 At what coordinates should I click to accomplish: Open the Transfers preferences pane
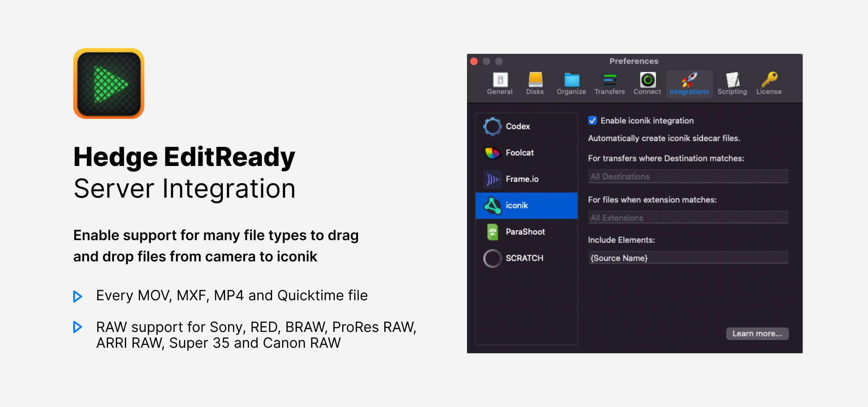609,84
